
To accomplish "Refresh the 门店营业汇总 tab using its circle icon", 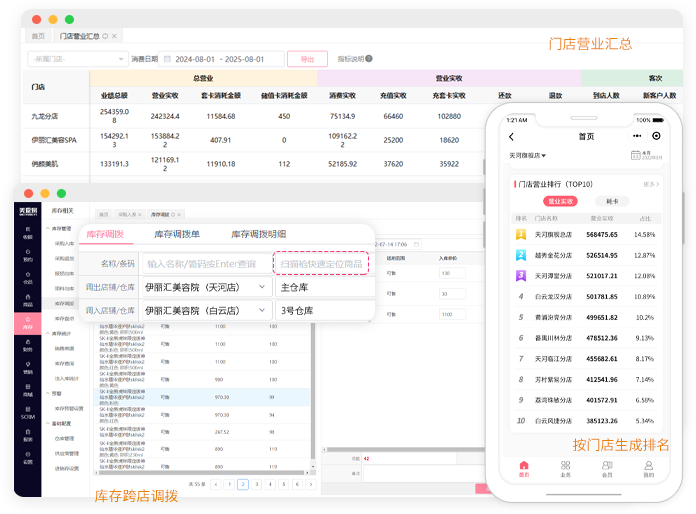I will 105,36.
